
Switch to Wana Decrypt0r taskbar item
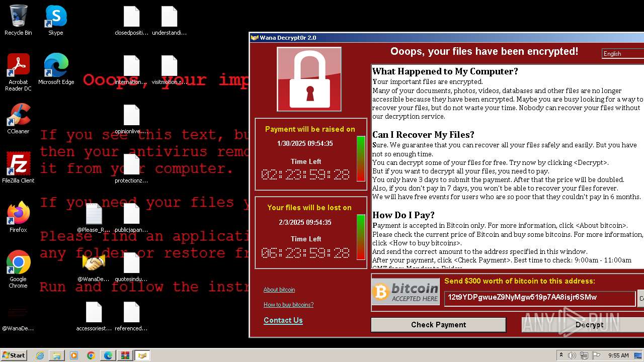pyautogui.click(x=142, y=355)
